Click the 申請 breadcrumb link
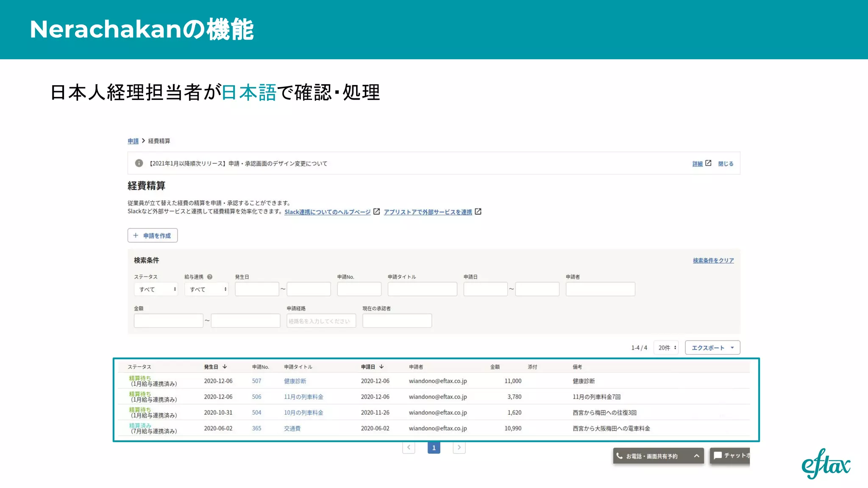Screen dimensions: 868x488 coord(133,141)
